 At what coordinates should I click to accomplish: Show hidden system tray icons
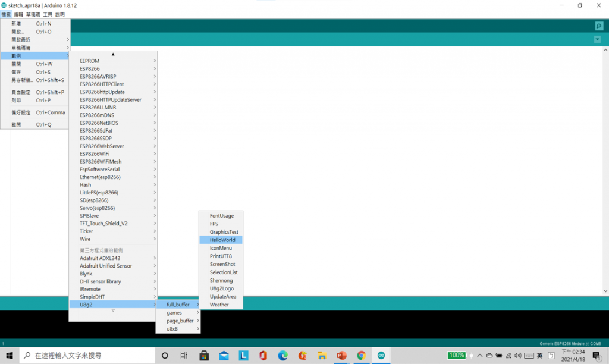click(480, 356)
